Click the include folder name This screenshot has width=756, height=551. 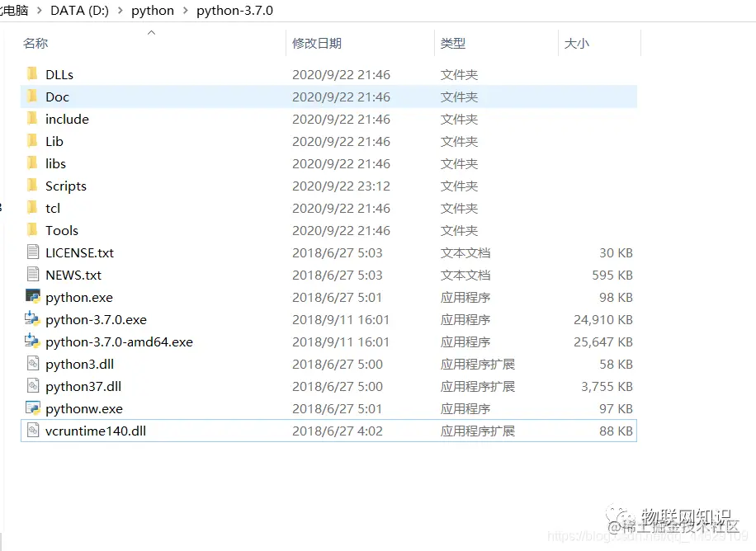click(67, 119)
